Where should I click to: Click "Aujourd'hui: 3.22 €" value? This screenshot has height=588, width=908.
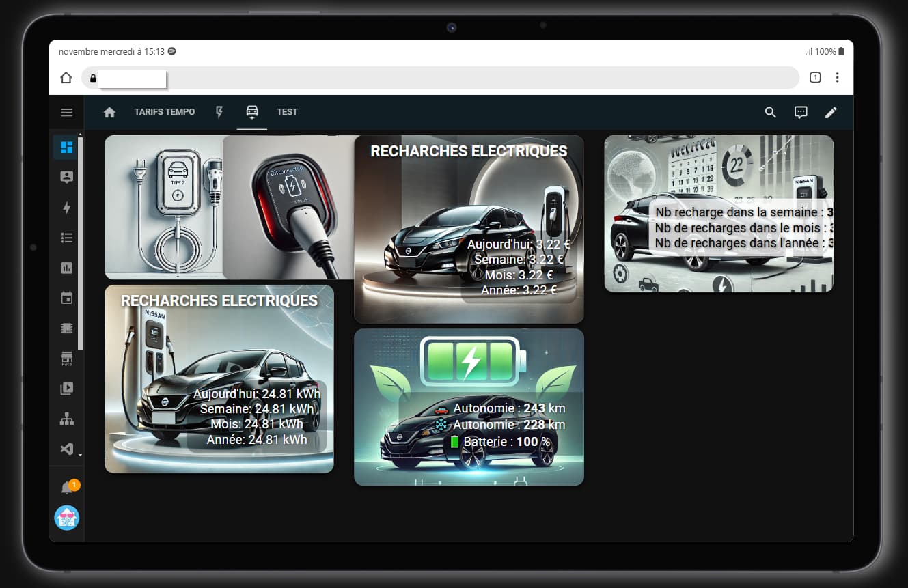tap(519, 244)
